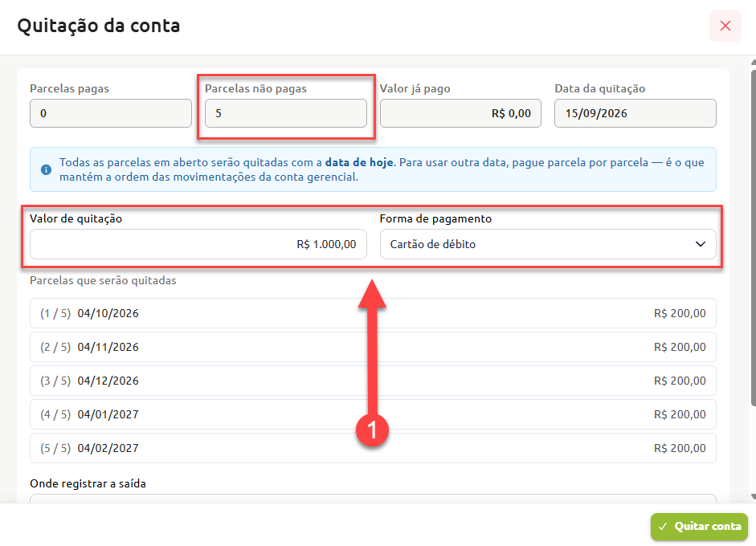Click the Quitar conta button

point(699,526)
